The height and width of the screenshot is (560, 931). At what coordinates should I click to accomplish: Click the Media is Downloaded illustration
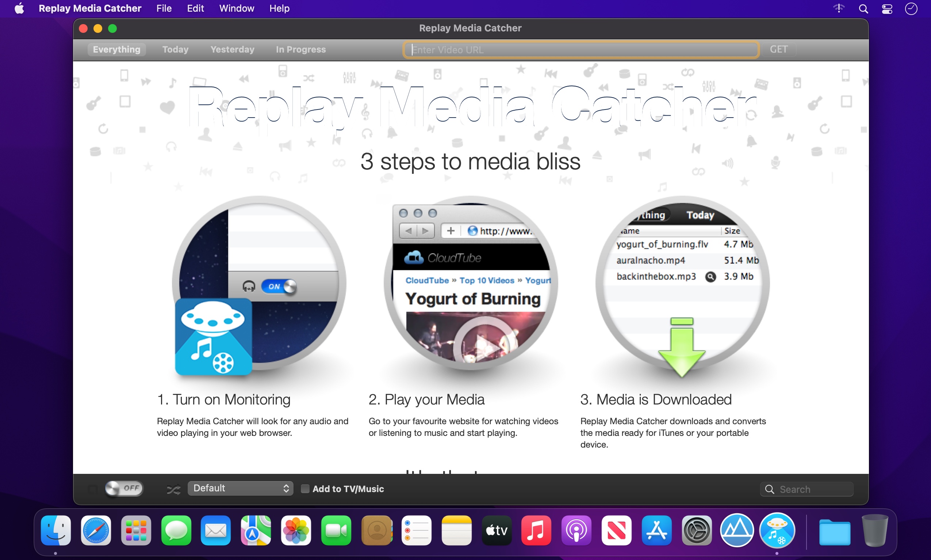click(x=682, y=286)
